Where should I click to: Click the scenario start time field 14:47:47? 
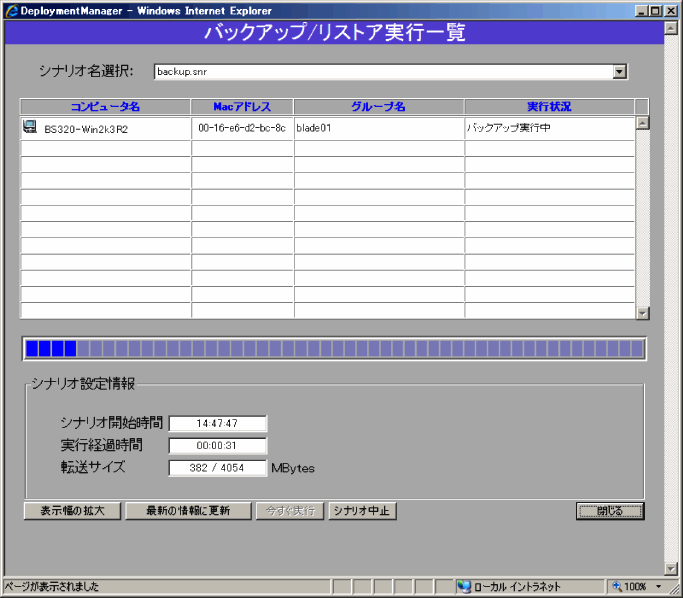(x=218, y=423)
